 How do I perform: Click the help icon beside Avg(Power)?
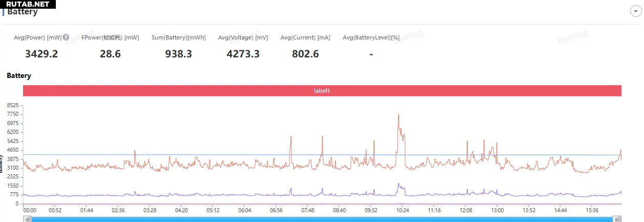[x=66, y=37]
